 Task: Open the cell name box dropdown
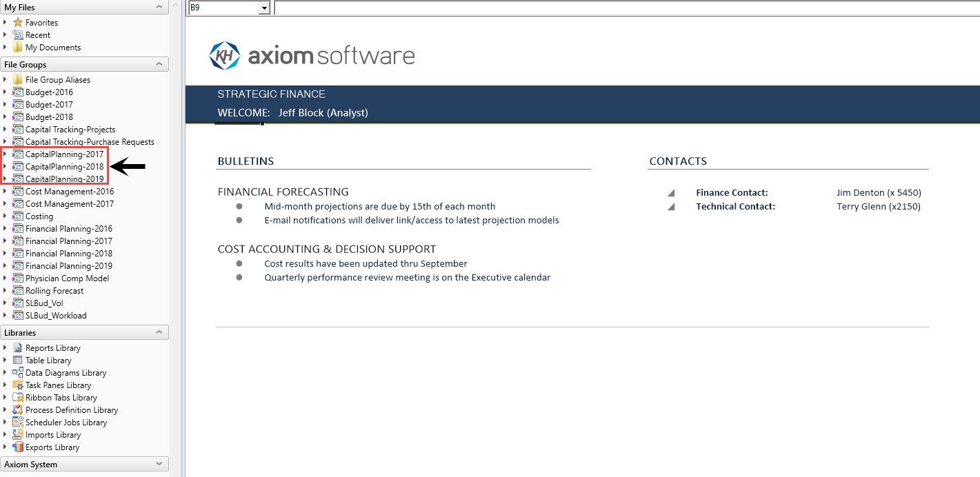(x=264, y=8)
